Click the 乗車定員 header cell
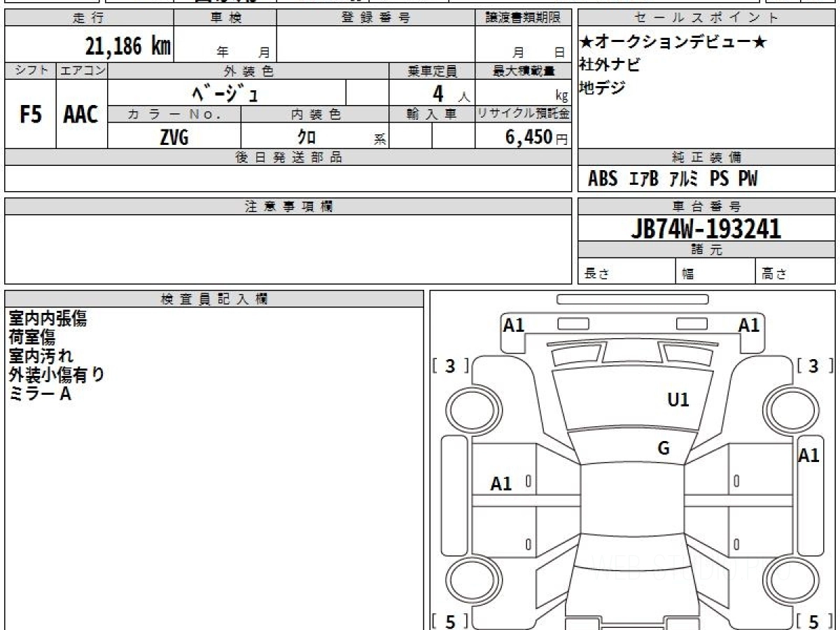Image resolution: width=840 pixels, height=630 pixels. coord(432,71)
